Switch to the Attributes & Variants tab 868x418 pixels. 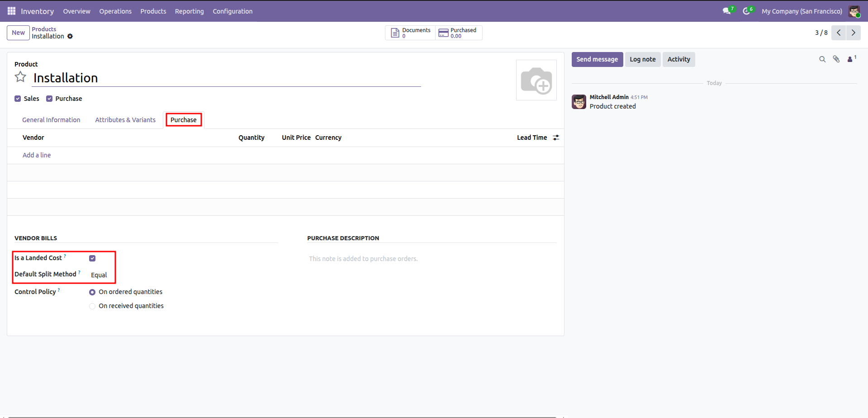125,120
